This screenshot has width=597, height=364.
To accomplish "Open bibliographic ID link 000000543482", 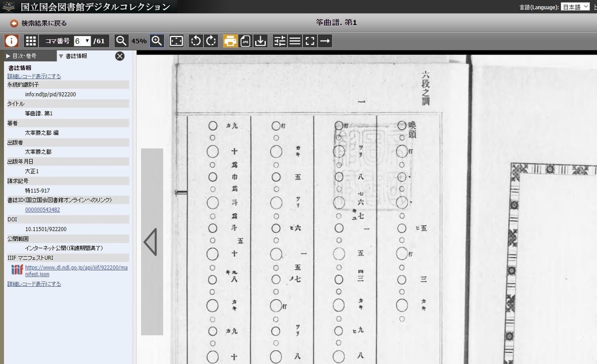I will click(x=42, y=210).
